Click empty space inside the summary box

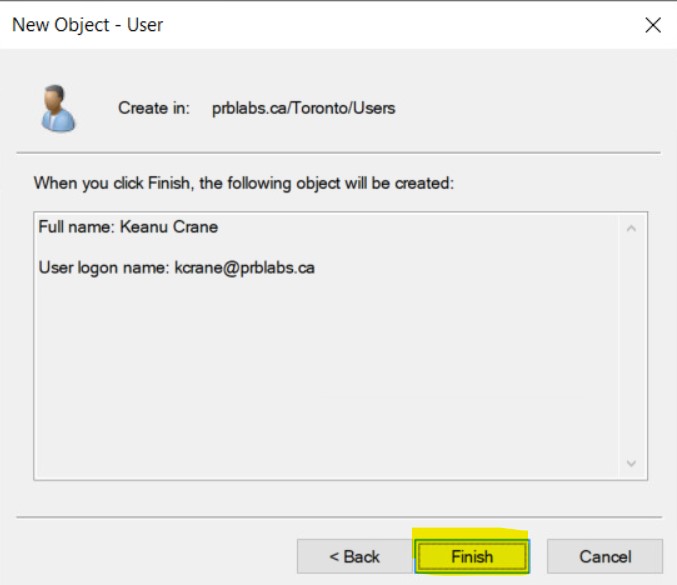coord(320,380)
